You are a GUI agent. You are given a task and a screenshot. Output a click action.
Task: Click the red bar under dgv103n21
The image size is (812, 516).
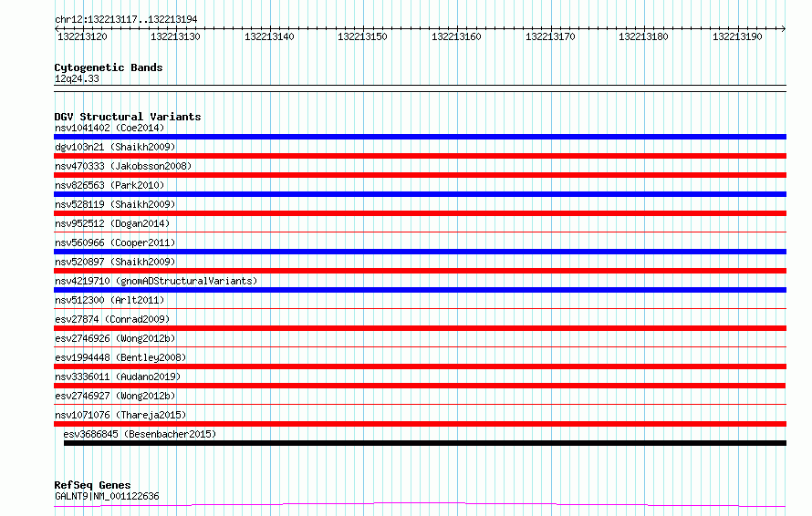pyautogui.click(x=420, y=156)
